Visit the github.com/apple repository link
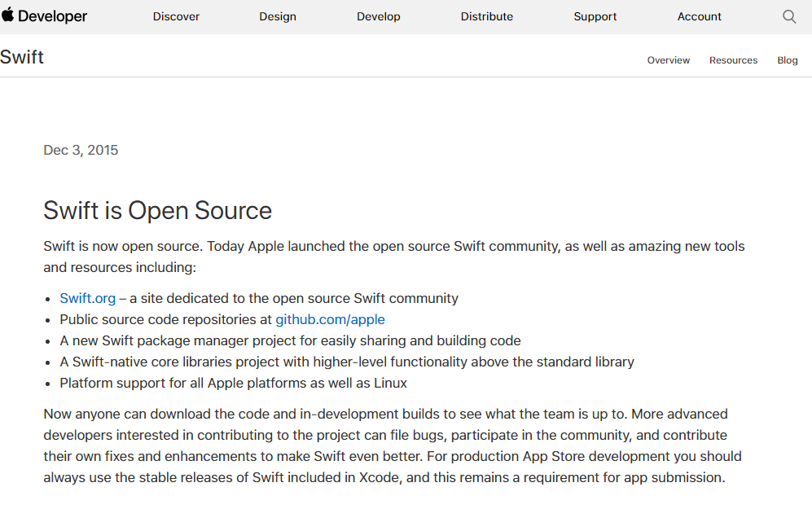This screenshot has width=812, height=509. (330, 319)
